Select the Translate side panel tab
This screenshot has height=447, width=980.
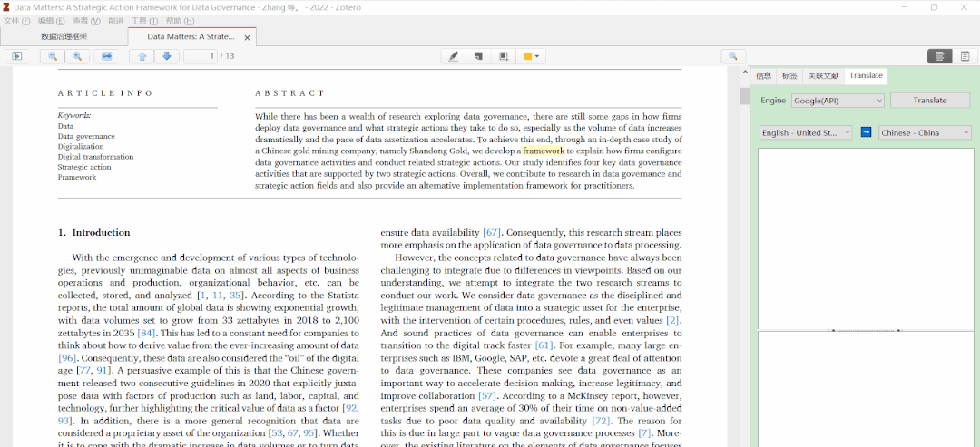(866, 75)
